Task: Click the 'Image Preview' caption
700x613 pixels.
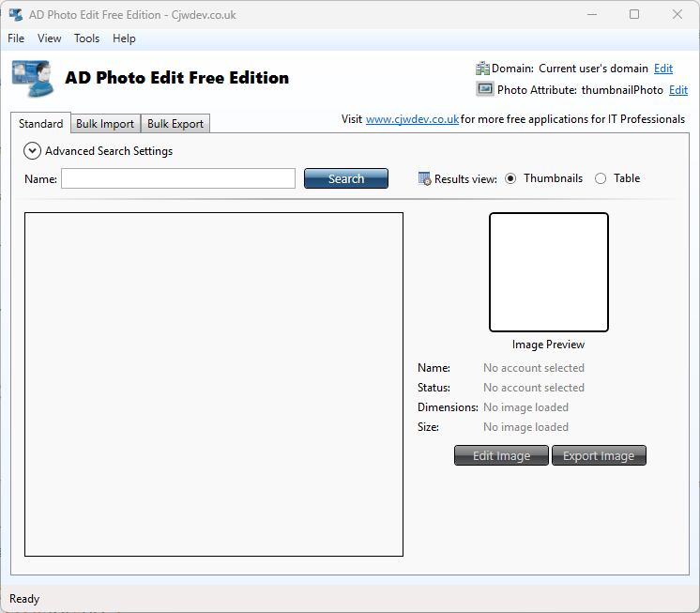Action: coord(548,345)
